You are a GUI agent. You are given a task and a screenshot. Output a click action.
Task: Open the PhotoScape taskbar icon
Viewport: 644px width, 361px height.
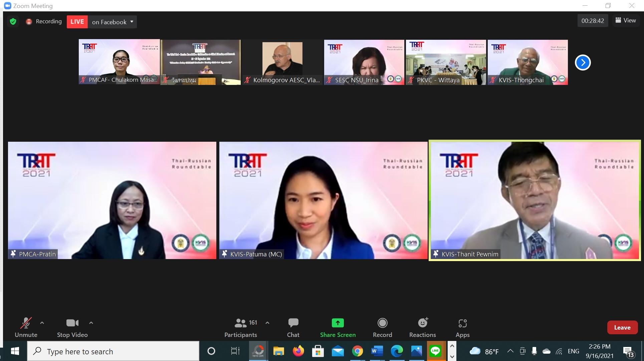coord(258,351)
